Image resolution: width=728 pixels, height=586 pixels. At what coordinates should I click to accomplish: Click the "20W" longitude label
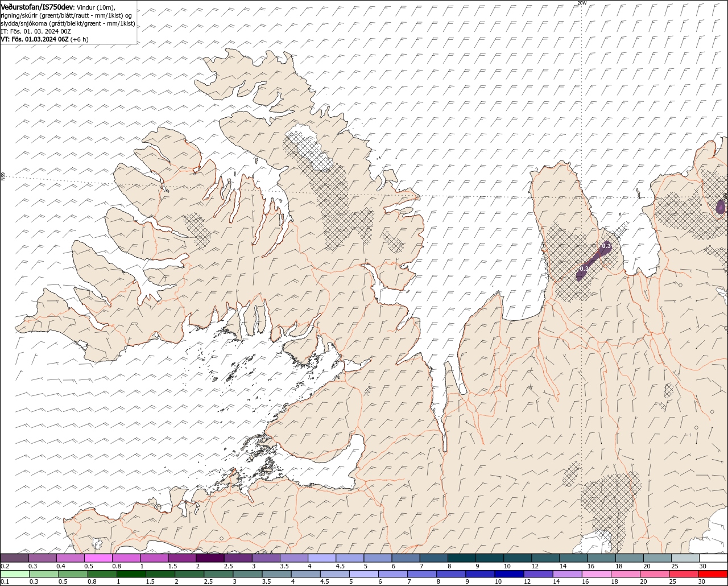coord(581,3)
